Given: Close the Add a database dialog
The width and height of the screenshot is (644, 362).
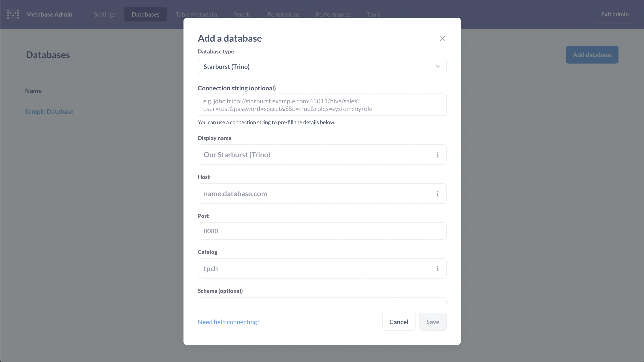Looking at the screenshot, I should tap(442, 38).
